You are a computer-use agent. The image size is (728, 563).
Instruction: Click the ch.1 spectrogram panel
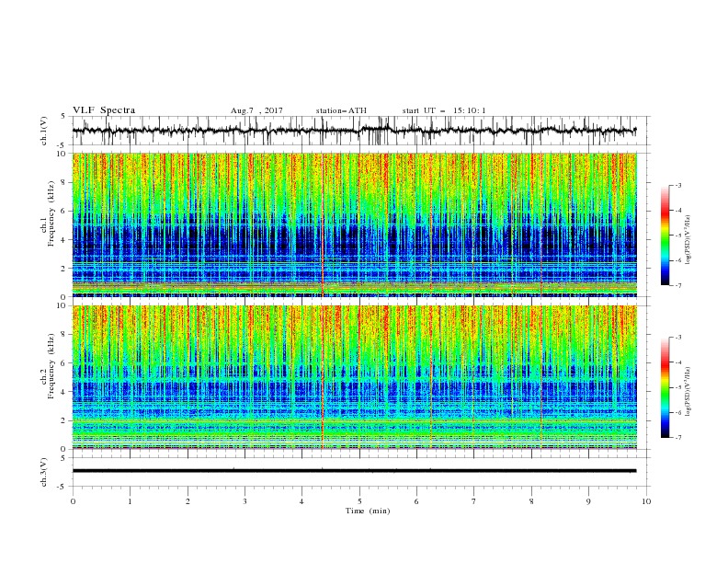coord(355,224)
